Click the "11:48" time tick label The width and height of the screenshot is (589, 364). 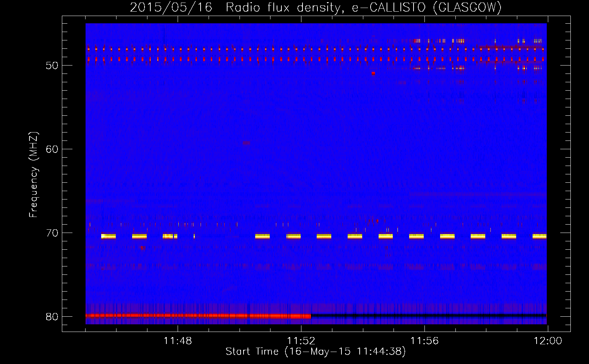tap(178, 341)
